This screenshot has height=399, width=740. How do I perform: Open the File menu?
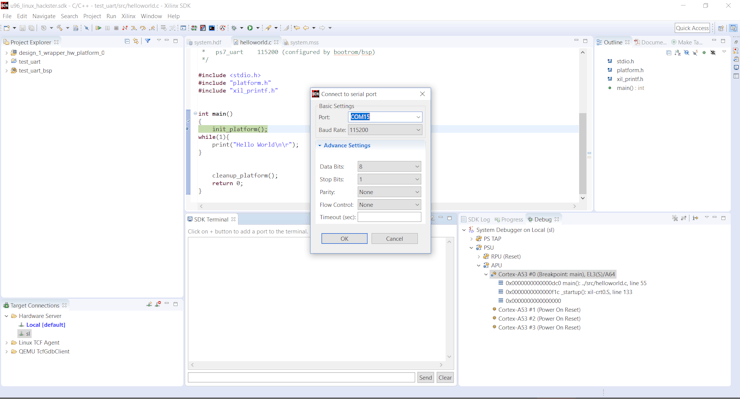point(7,16)
